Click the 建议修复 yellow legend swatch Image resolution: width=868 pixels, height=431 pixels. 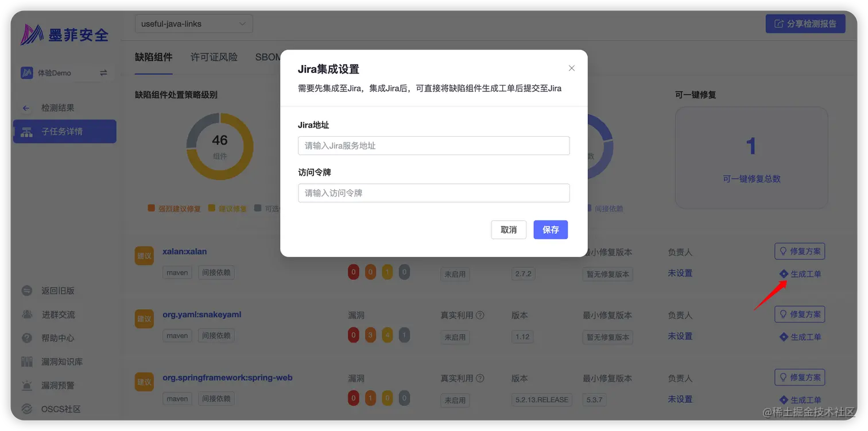pyautogui.click(x=211, y=208)
